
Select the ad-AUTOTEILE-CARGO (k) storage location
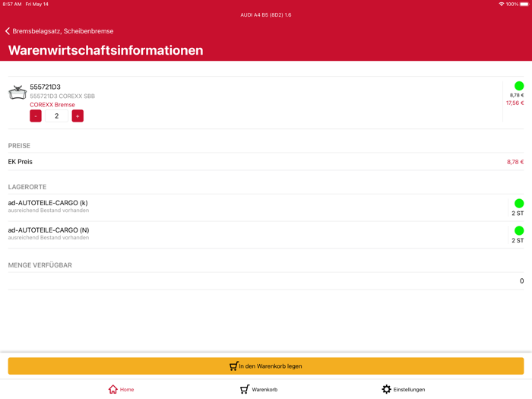coord(266,207)
